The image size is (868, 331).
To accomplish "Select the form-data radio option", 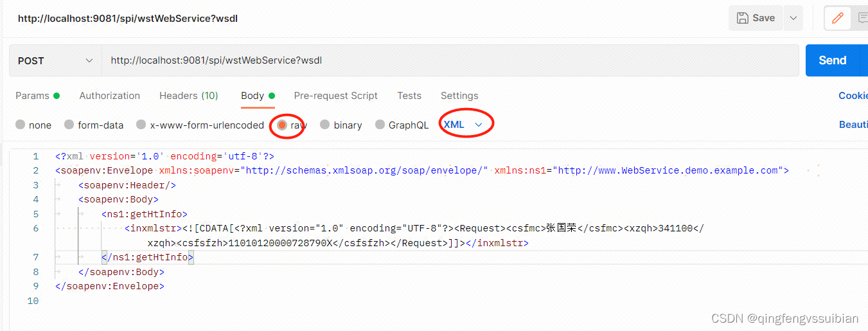I will pos(69,125).
